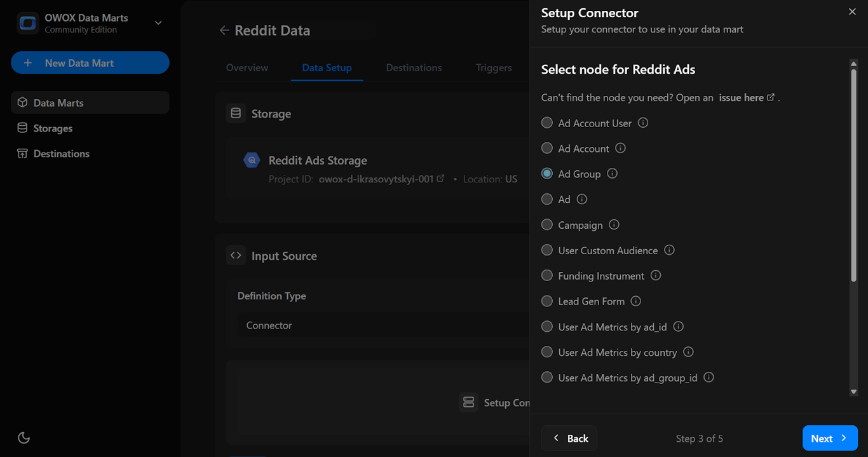Click the Reddit Ads Storage title
The width and height of the screenshot is (868, 457).
[x=318, y=160]
